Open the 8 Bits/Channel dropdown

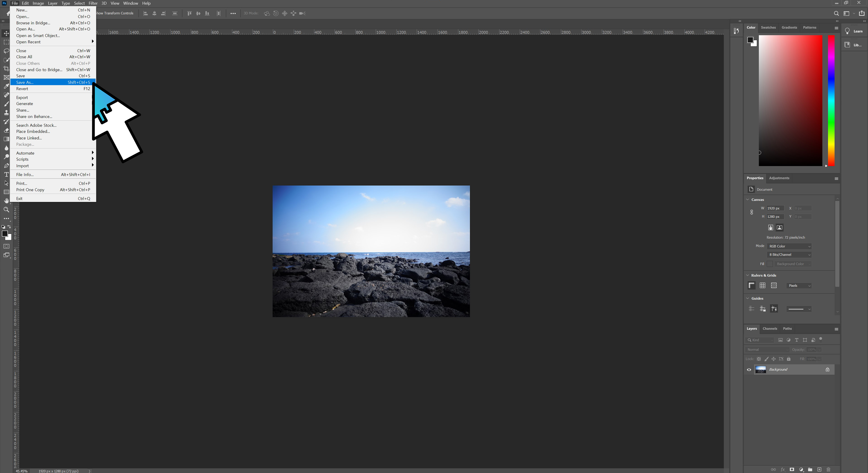click(x=789, y=255)
